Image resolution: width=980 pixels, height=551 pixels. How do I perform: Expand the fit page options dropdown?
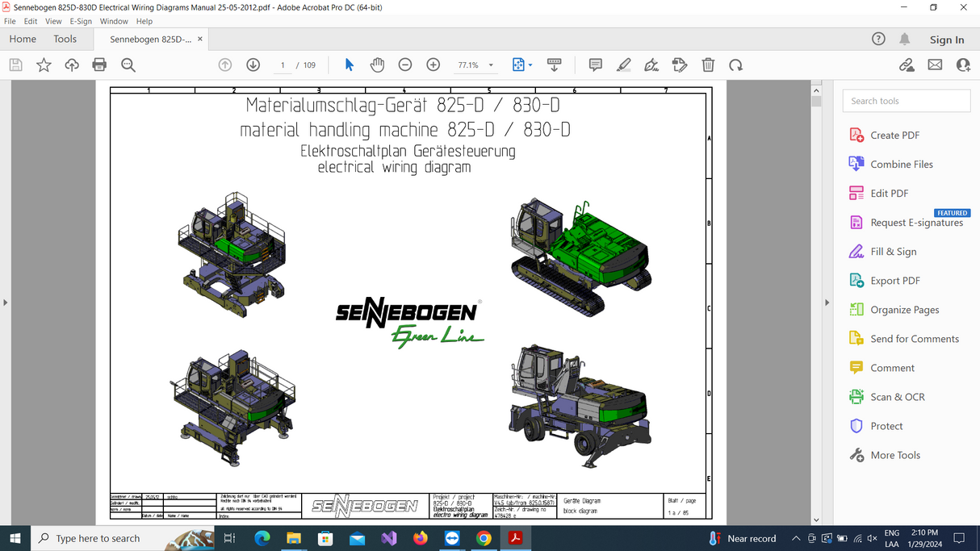(x=530, y=65)
